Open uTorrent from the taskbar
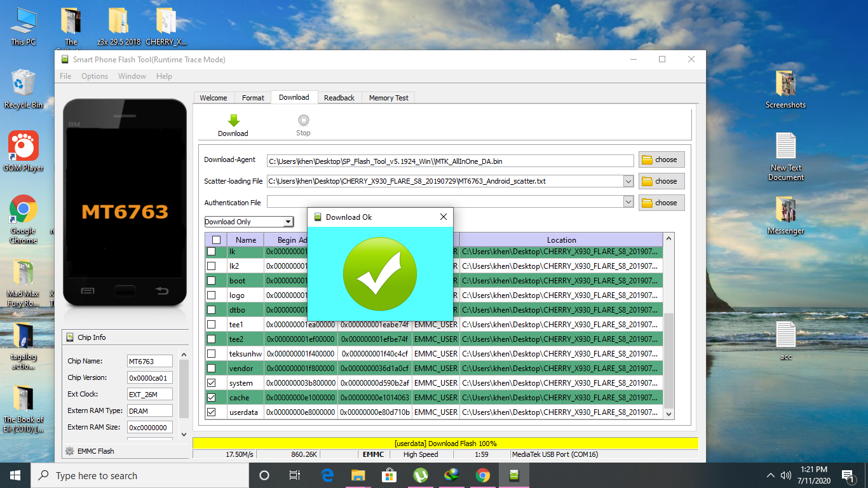 point(420,475)
